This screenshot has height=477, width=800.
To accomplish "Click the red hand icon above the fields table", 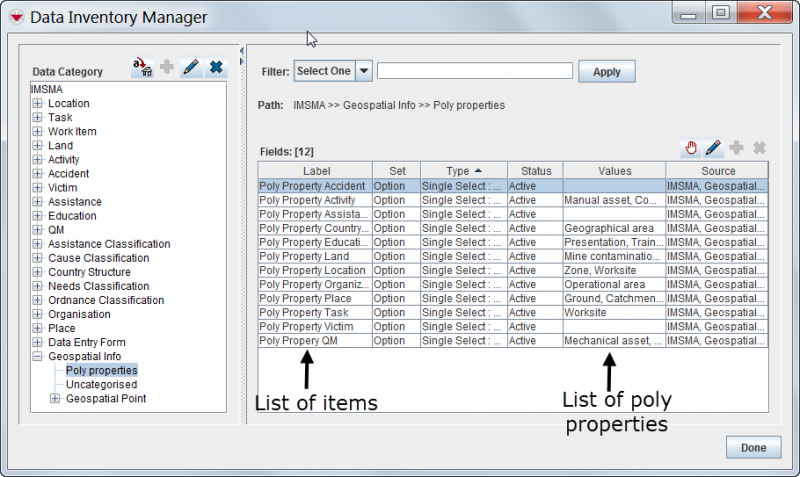I will (x=690, y=148).
